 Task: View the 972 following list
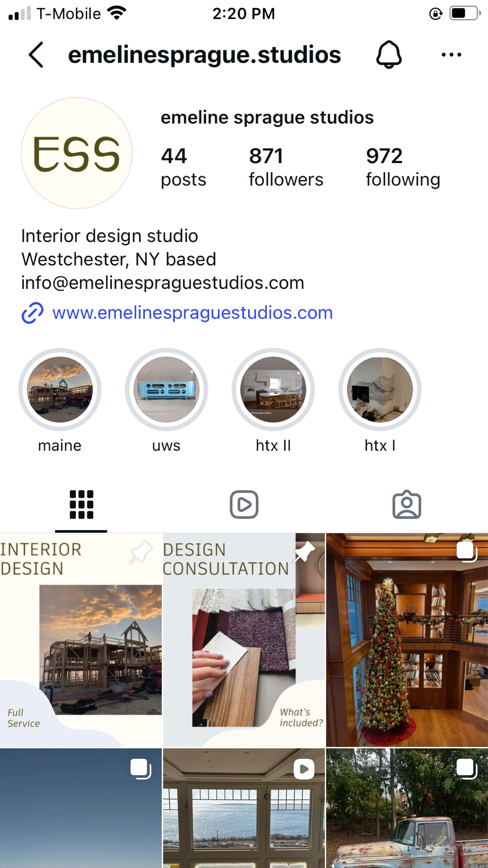403,167
